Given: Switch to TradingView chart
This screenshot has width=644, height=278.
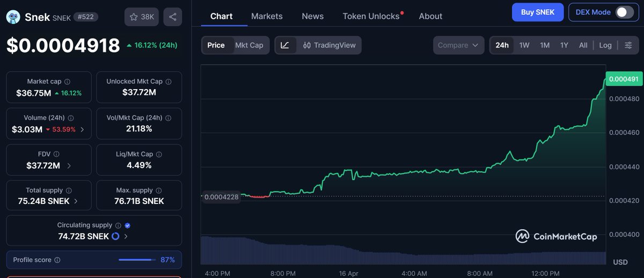Looking at the screenshot, I should pyautogui.click(x=329, y=45).
